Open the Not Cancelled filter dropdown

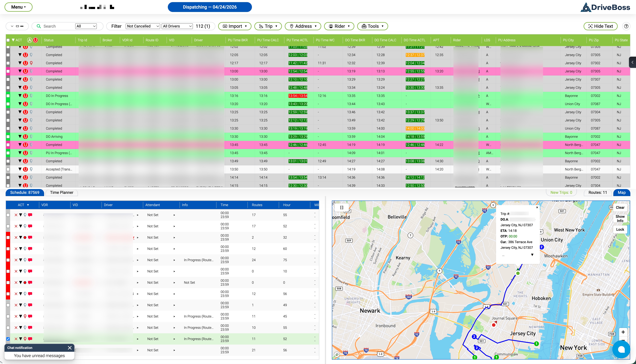(143, 26)
